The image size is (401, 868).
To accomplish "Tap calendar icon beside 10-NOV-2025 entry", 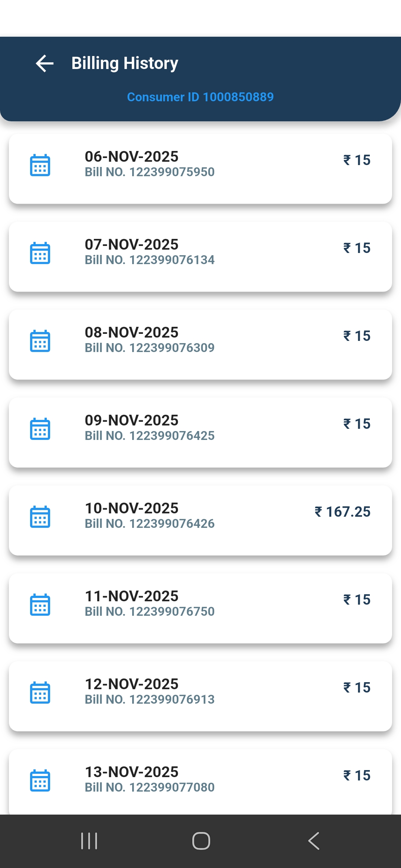I will pos(40,517).
